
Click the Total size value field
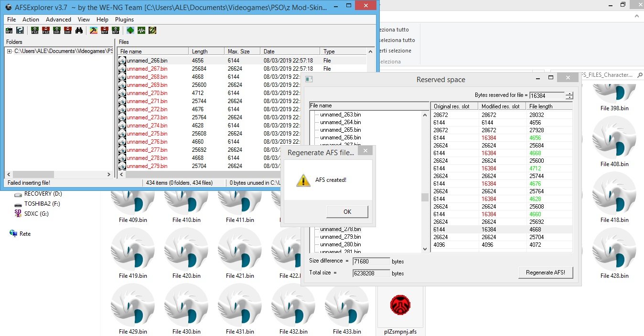point(371,273)
